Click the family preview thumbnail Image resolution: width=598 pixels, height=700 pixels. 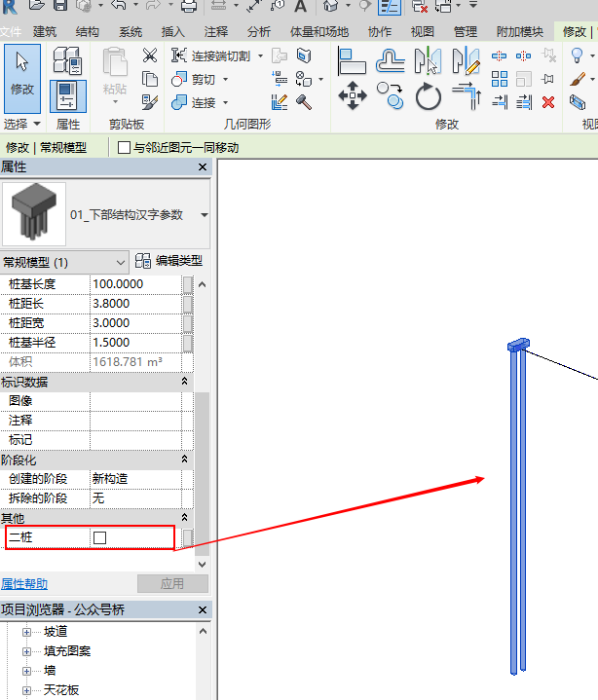click(x=34, y=214)
